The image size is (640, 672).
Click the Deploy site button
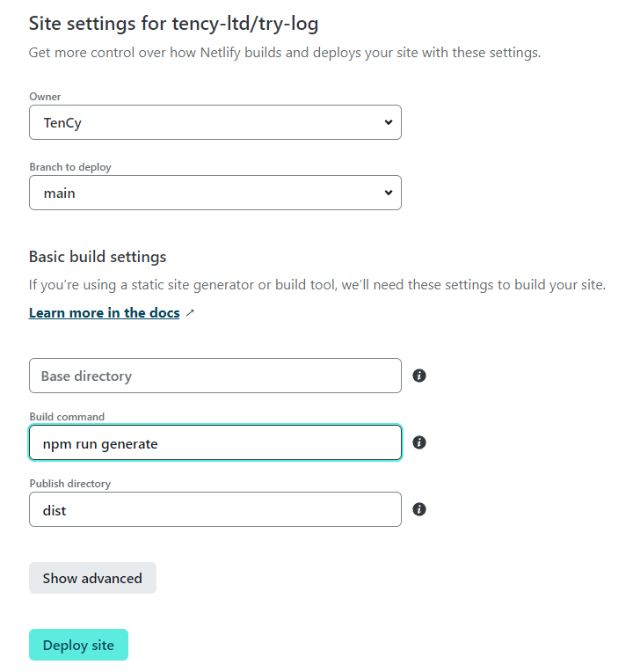point(78,645)
